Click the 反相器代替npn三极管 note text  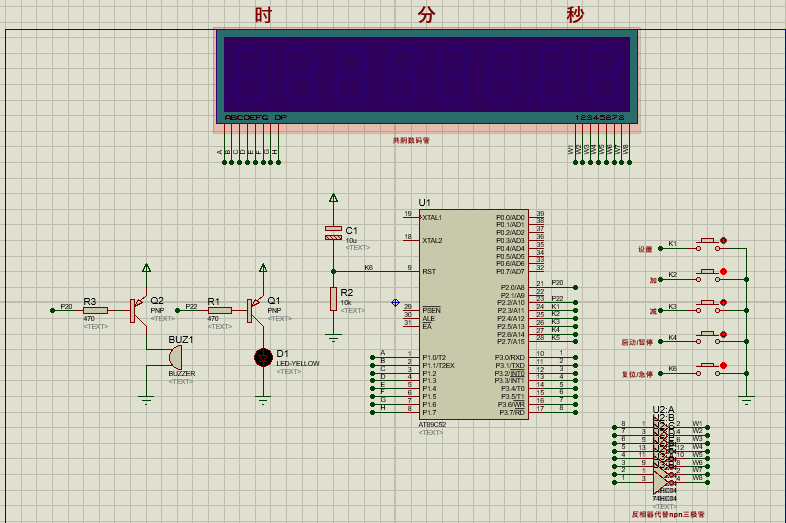pos(668,514)
